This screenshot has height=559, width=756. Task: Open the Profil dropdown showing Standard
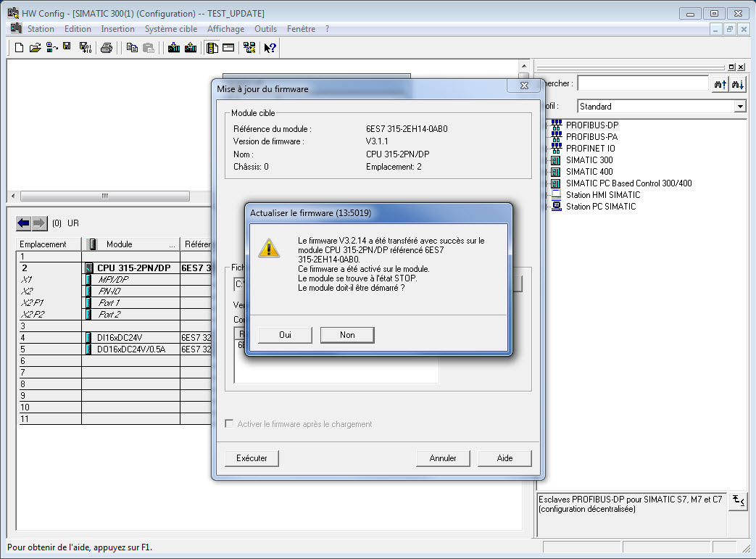739,107
